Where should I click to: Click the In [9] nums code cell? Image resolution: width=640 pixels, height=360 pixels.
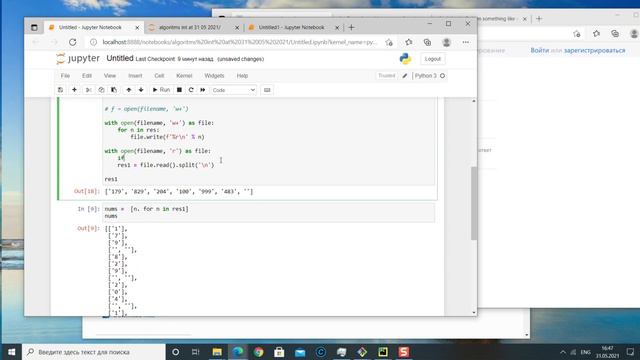coord(269,212)
